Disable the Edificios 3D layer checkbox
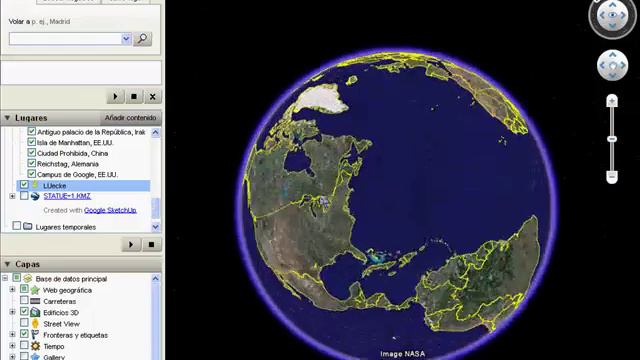 (x=24, y=312)
